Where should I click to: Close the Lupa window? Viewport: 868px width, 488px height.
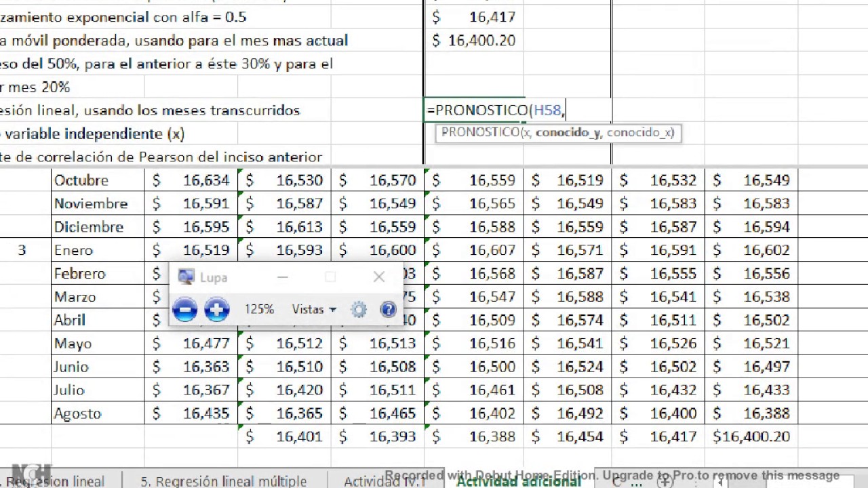pyautogui.click(x=378, y=277)
